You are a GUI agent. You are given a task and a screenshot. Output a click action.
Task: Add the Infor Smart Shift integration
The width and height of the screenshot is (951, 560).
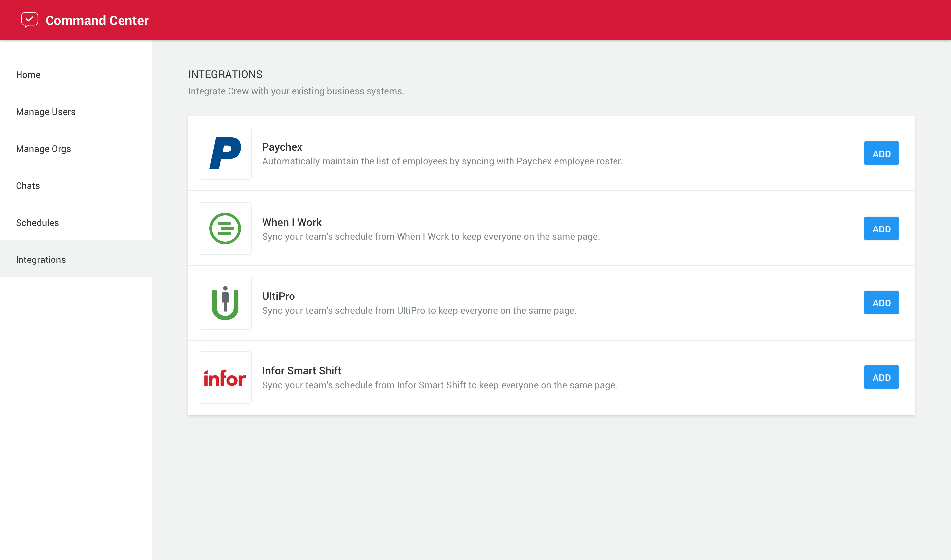881,377
